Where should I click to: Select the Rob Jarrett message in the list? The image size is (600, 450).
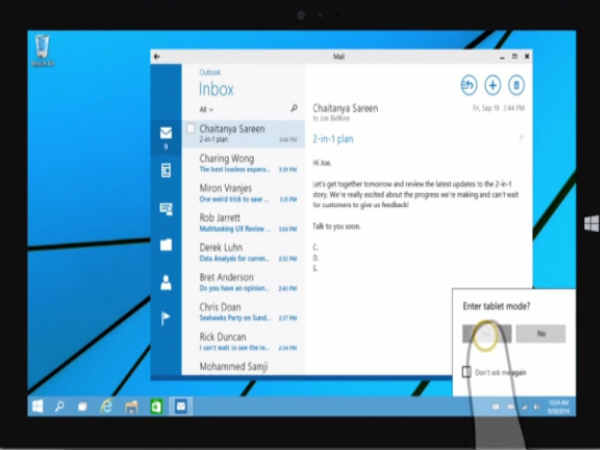pyautogui.click(x=240, y=224)
